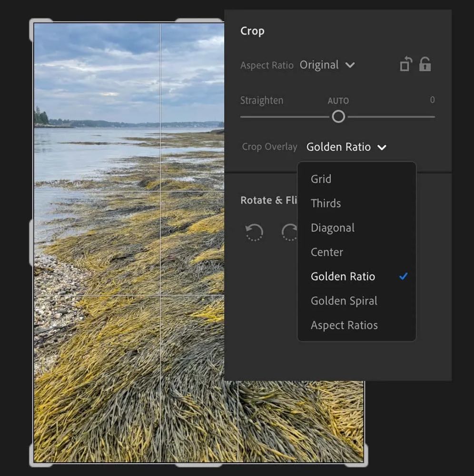Viewport: 474px width, 476px height.
Task: Rotate the image clockwise
Action: click(x=289, y=233)
